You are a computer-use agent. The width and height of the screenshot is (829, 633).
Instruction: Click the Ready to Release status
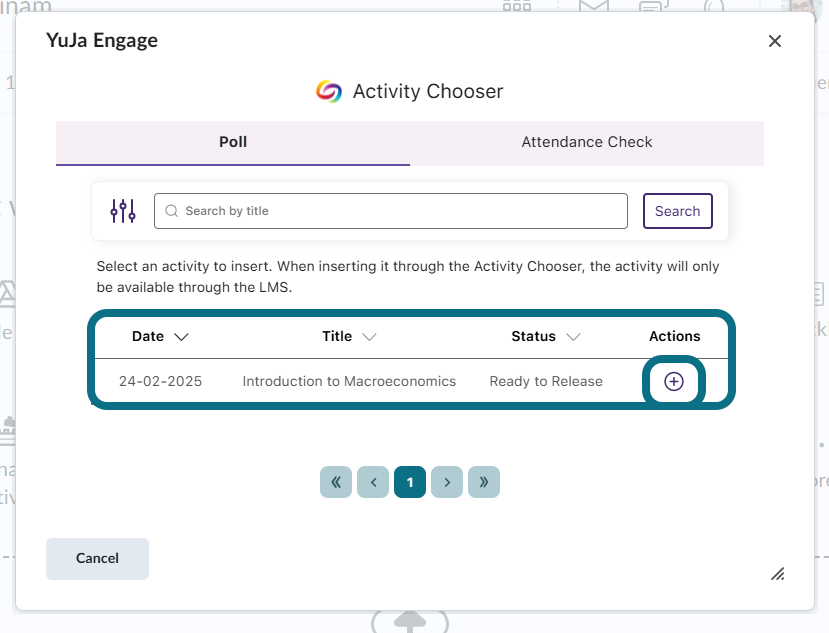pyautogui.click(x=546, y=381)
